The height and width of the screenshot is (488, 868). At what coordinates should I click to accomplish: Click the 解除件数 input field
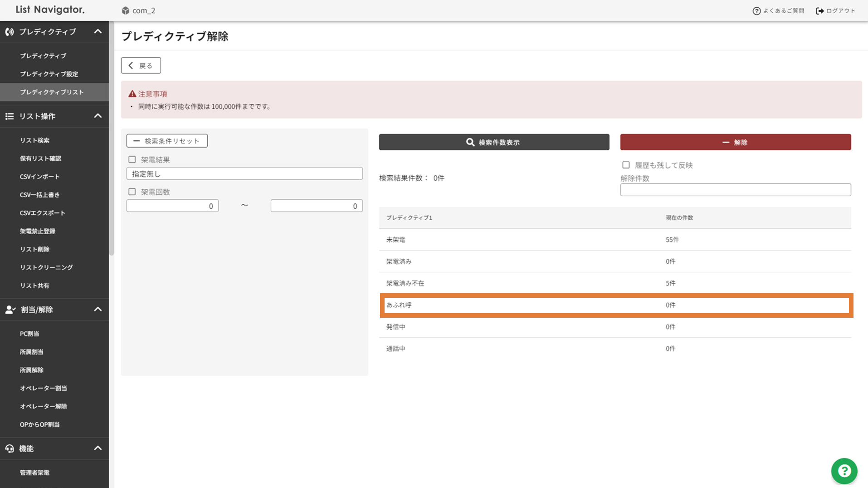pyautogui.click(x=735, y=190)
